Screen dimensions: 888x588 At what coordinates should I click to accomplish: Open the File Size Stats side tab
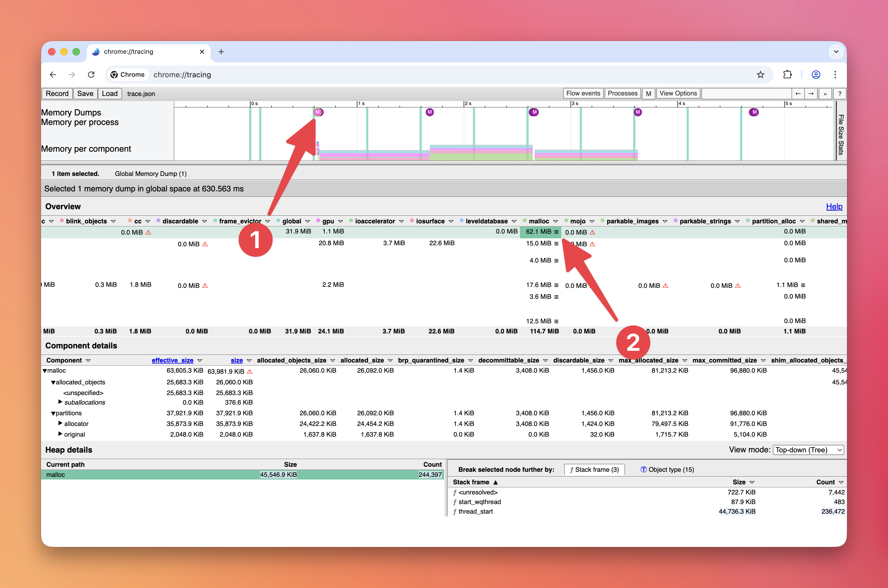841,134
